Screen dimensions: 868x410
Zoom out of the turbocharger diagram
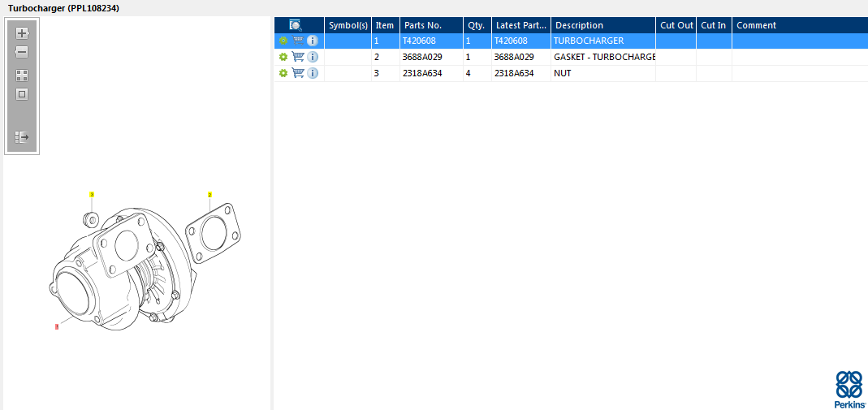(x=22, y=53)
